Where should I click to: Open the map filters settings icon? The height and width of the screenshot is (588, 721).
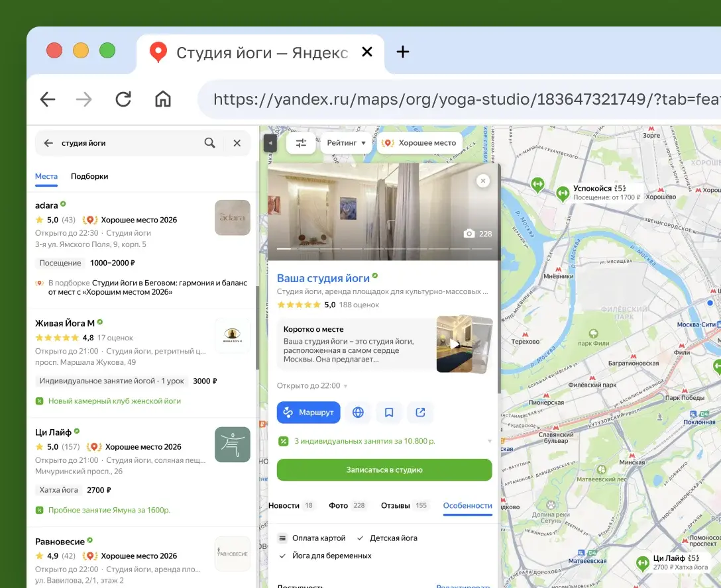(x=301, y=143)
